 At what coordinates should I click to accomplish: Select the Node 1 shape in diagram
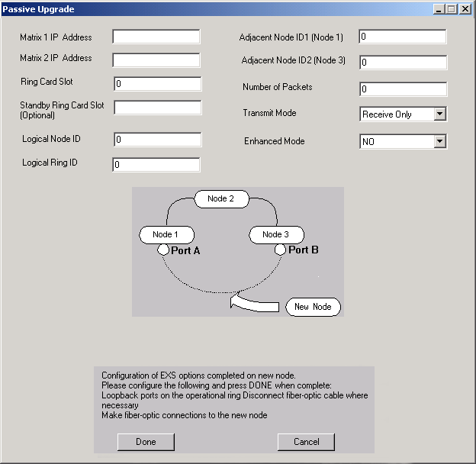coord(166,234)
